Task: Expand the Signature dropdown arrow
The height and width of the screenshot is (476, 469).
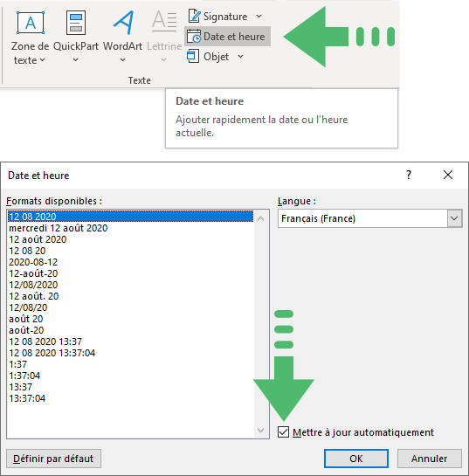Action: [x=259, y=16]
